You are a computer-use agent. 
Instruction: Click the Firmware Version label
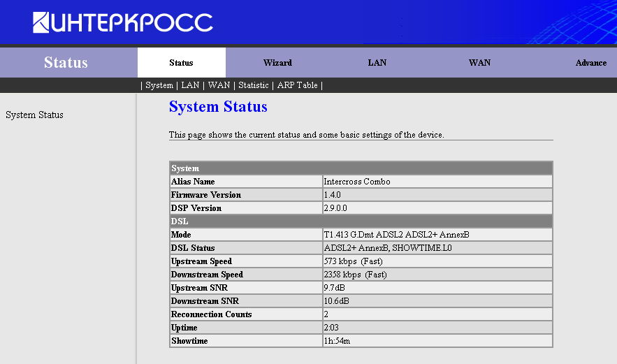[206, 195]
